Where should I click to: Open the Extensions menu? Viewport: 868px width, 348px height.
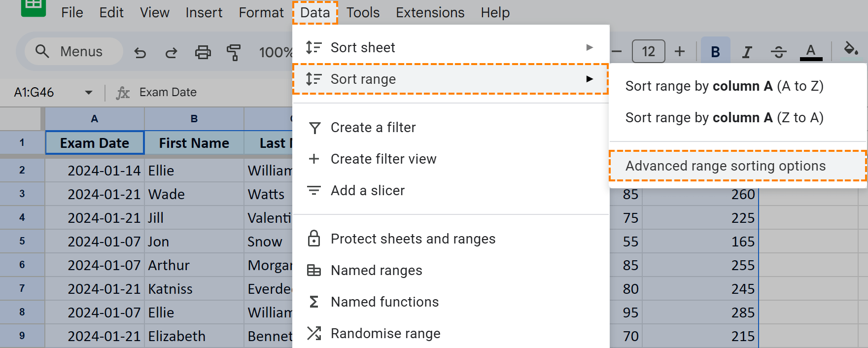430,12
